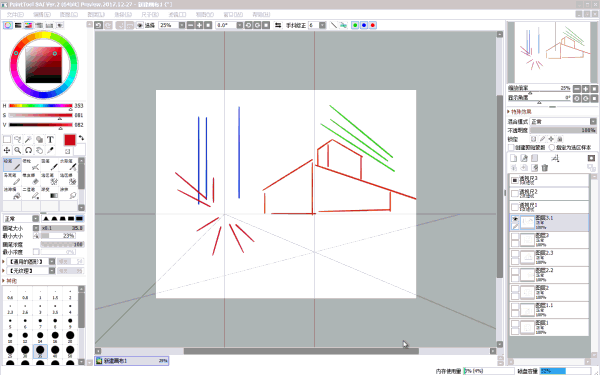
Task: Toggle the blue axis snap dot
Action: pos(364,25)
